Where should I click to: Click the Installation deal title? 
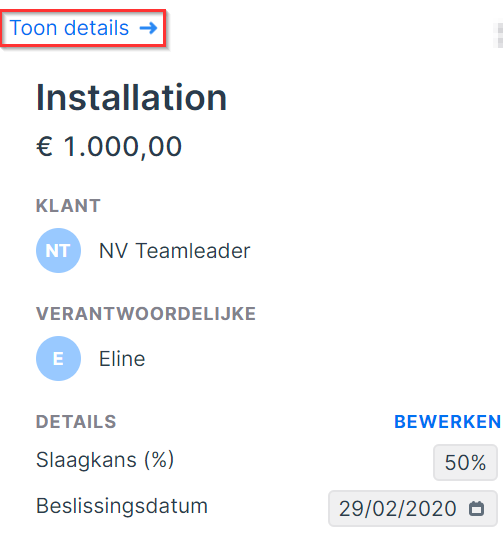pos(131,97)
